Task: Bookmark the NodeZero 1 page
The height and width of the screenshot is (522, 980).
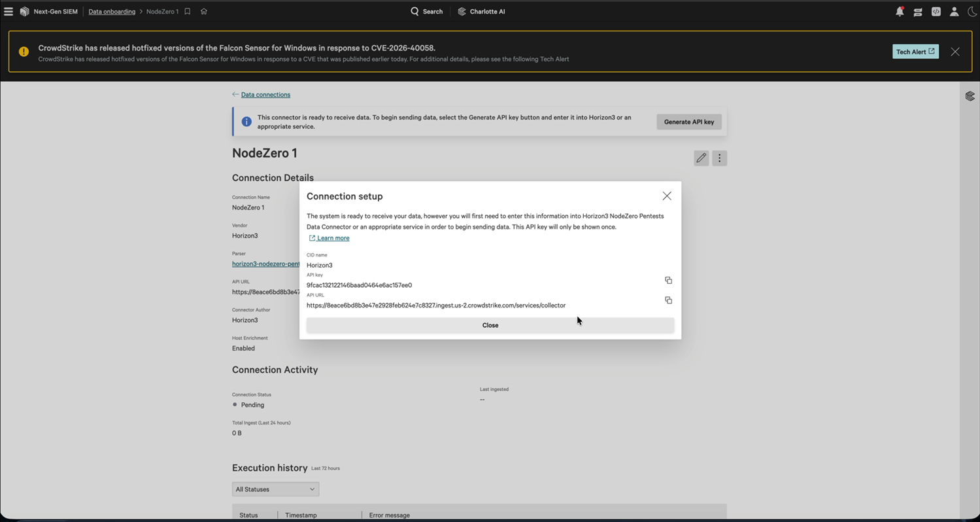Action: tap(188, 11)
